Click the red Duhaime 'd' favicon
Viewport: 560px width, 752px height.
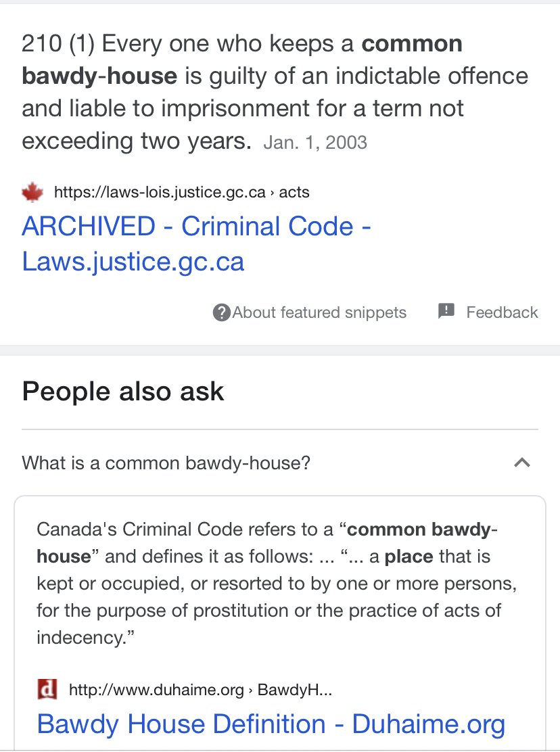[x=47, y=690]
